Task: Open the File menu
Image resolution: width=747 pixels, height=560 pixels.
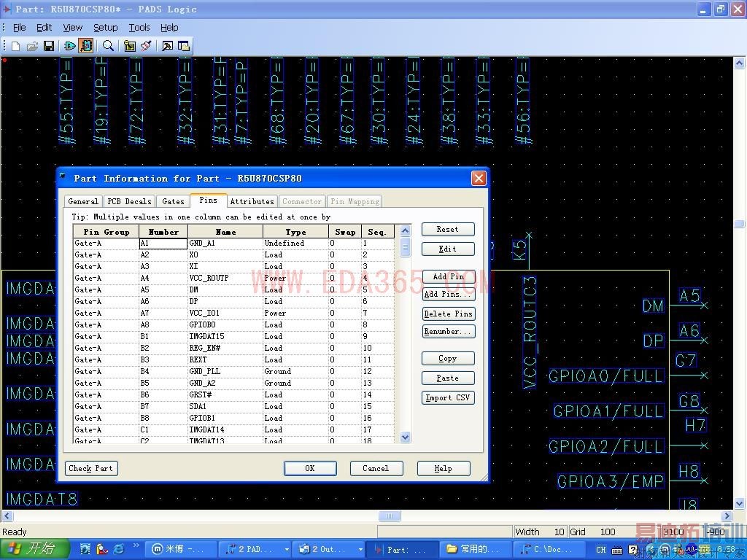Action: 19,28
